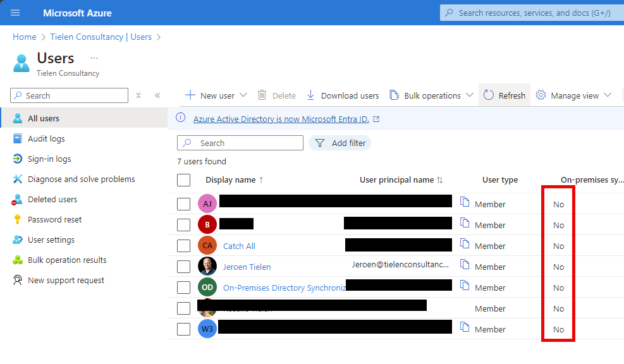This screenshot has width=624, height=364.
Task: Click the sidebar Search field
Action: (70, 95)
